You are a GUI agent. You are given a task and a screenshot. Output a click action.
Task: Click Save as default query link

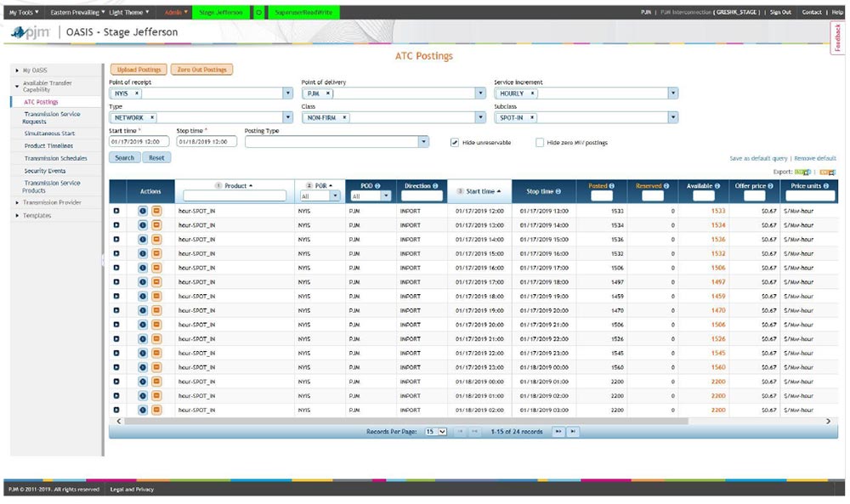[759, 159]
